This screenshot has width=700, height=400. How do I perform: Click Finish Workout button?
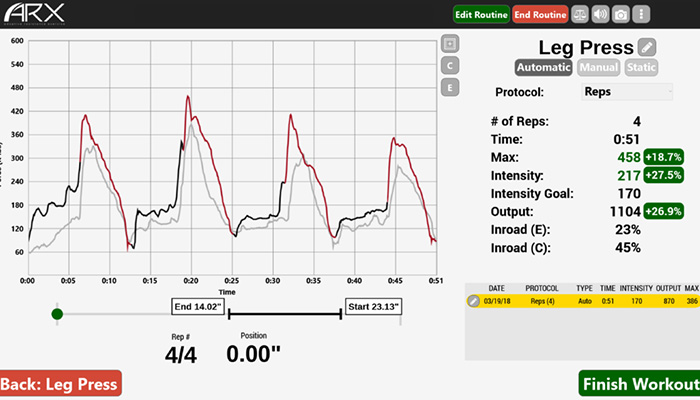coord(638,384)
